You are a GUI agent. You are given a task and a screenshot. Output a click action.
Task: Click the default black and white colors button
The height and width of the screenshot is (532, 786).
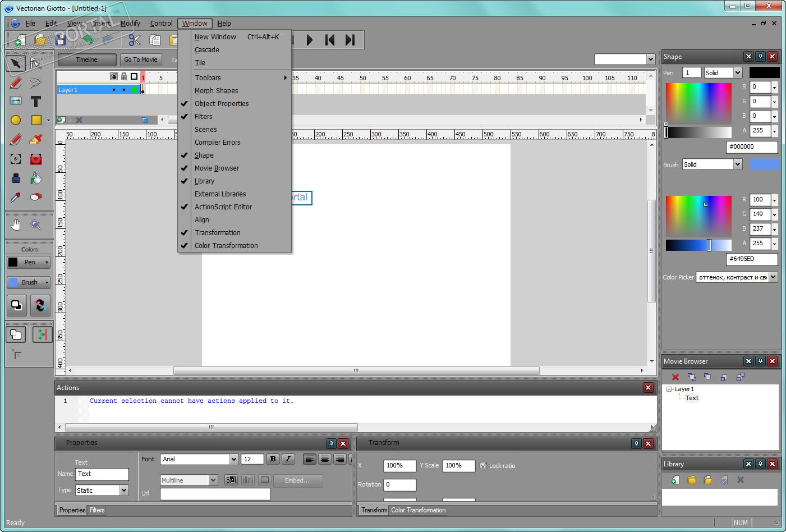[16, 305]
